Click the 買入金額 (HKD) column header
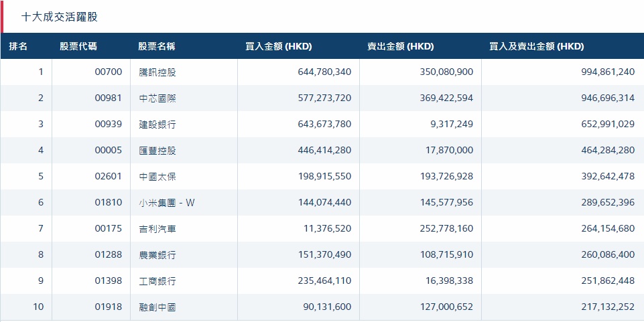Viewport: 644px width, 322px height. [x=279, y=47]
